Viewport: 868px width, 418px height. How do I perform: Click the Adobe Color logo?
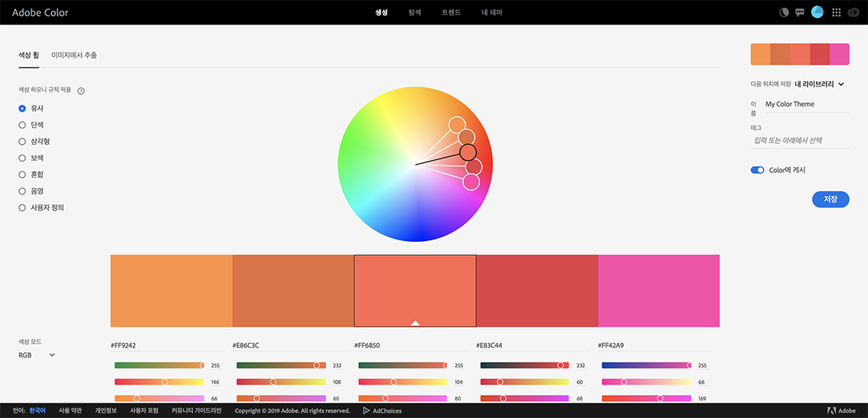pyautogui.click(x=41, y=12)
